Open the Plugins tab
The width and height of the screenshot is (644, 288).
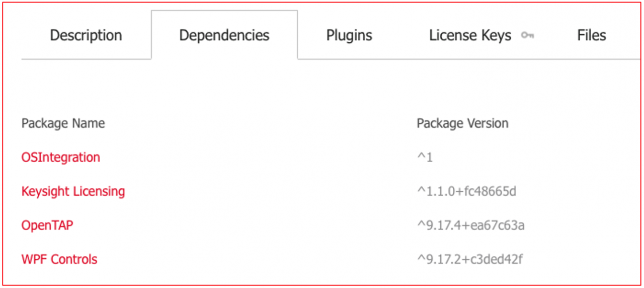(349, 35)
